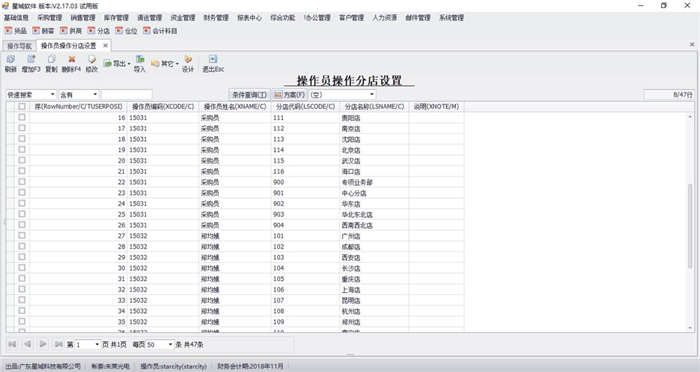Sort by 分店代码(LSCODE/C) column header

pos(305,107)
